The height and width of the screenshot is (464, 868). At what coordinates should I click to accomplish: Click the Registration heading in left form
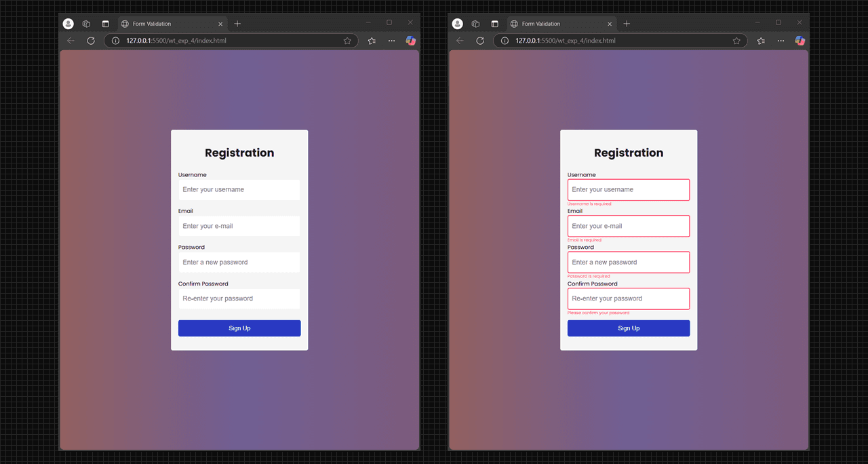coord(239,153)
